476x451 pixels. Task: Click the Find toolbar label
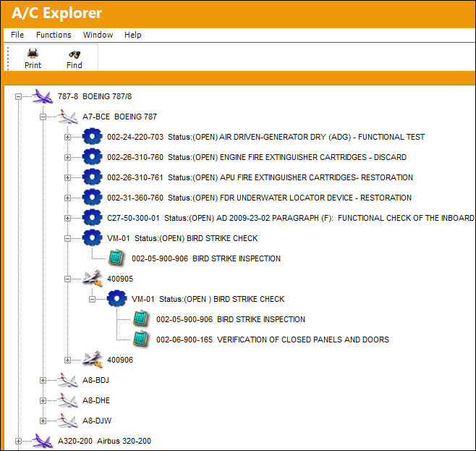click(x=75, y=65)
